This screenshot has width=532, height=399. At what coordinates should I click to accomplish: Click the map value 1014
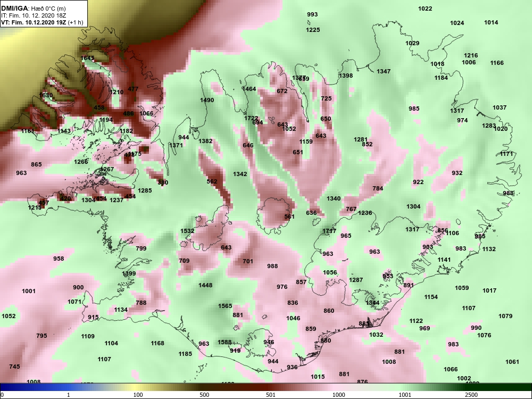tap(491, 23)
